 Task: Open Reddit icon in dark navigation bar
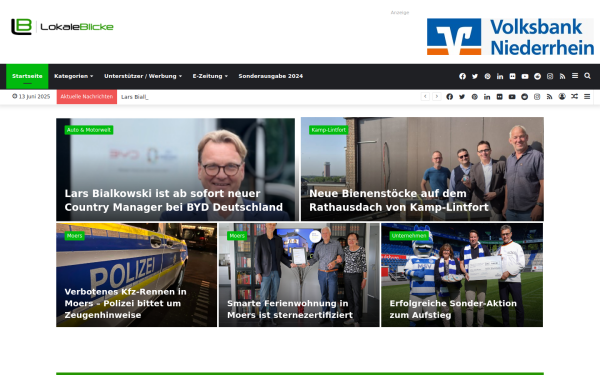point(538,76)
